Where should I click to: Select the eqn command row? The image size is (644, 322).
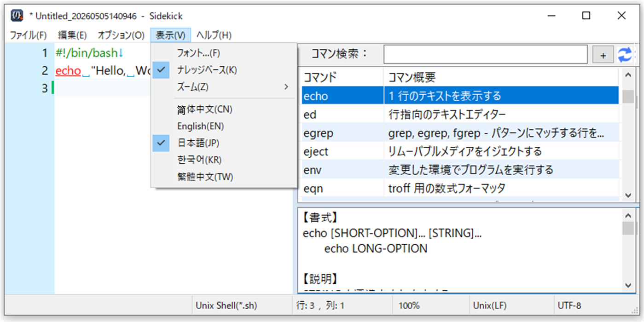[x=459, y=188]
